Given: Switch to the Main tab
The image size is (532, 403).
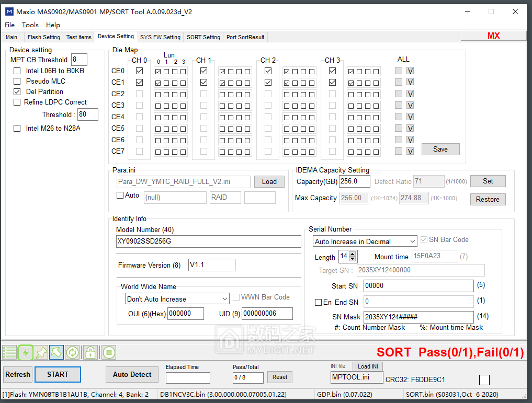Looking at the screenshot, I should [x=12, y=37].
